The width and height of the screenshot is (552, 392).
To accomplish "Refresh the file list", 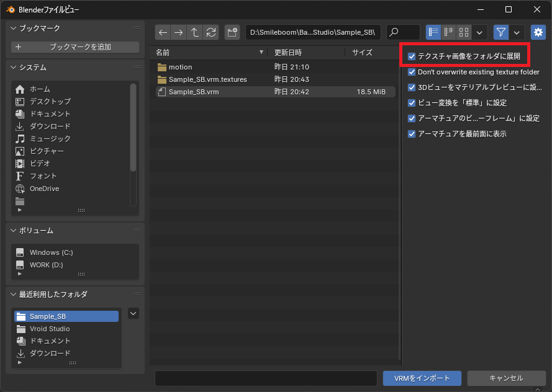I will (x=211, y=32).
